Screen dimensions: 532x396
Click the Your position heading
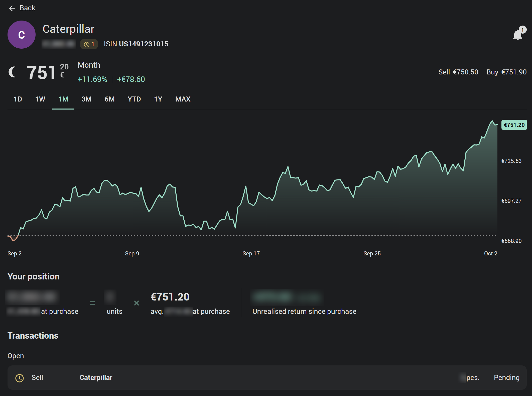(34, 276)
